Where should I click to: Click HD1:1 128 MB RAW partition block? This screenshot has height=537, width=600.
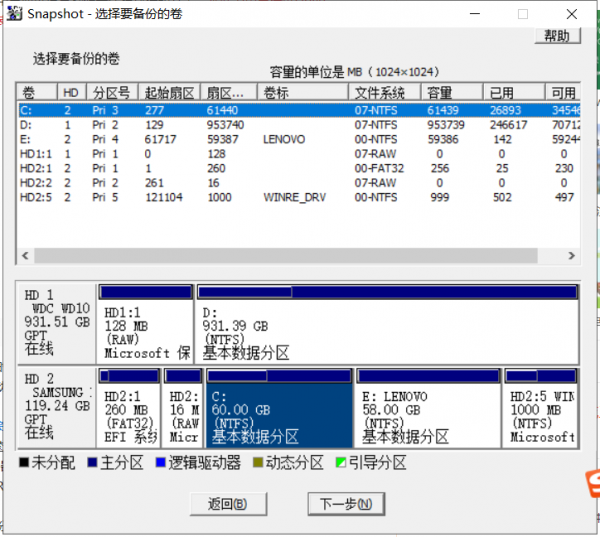click(x=145, y=330)
